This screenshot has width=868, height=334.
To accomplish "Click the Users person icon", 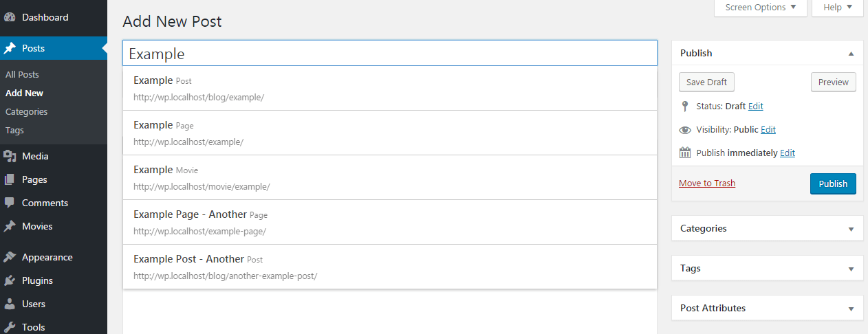I will coord(10,304).
